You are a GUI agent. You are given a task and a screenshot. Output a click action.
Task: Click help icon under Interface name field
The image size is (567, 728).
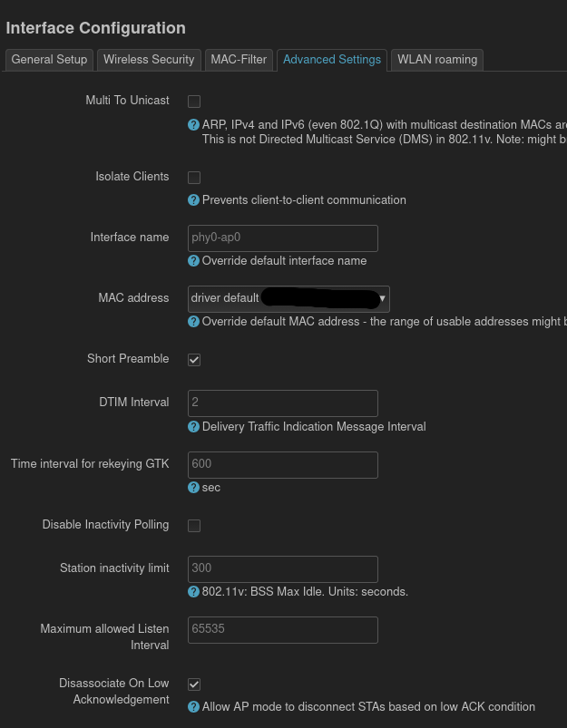tap(193, 260)
